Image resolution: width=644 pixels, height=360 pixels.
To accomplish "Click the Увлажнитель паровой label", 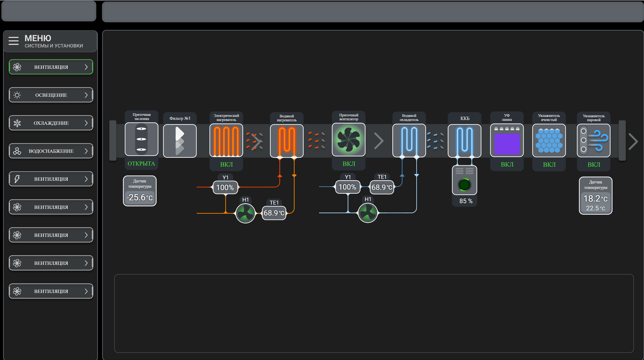I will click(x=594, y=118).
